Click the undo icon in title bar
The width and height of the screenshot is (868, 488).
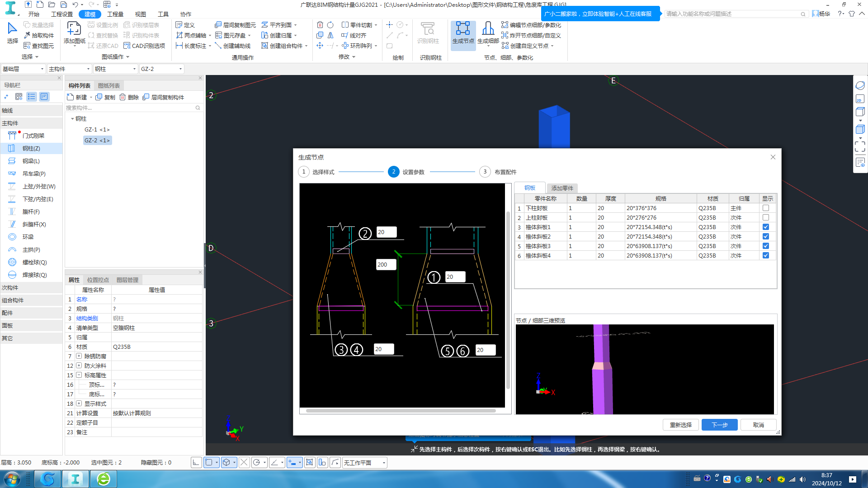tap(75, 5)
